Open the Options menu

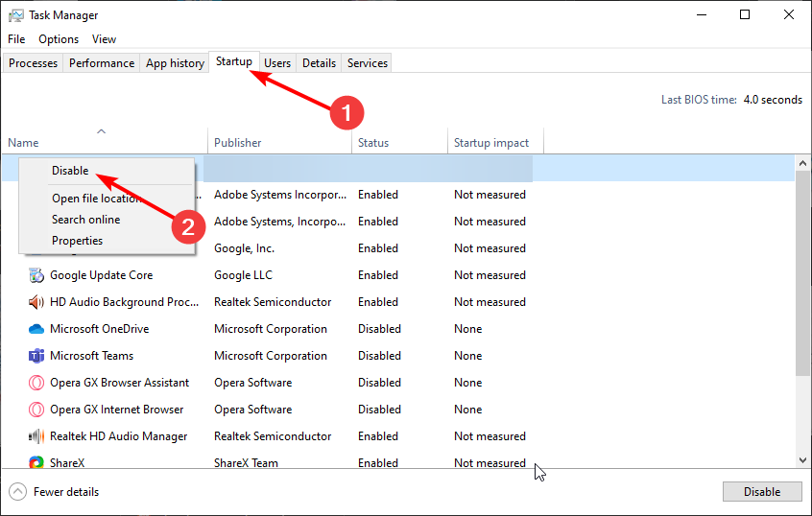tap(59, 39)
